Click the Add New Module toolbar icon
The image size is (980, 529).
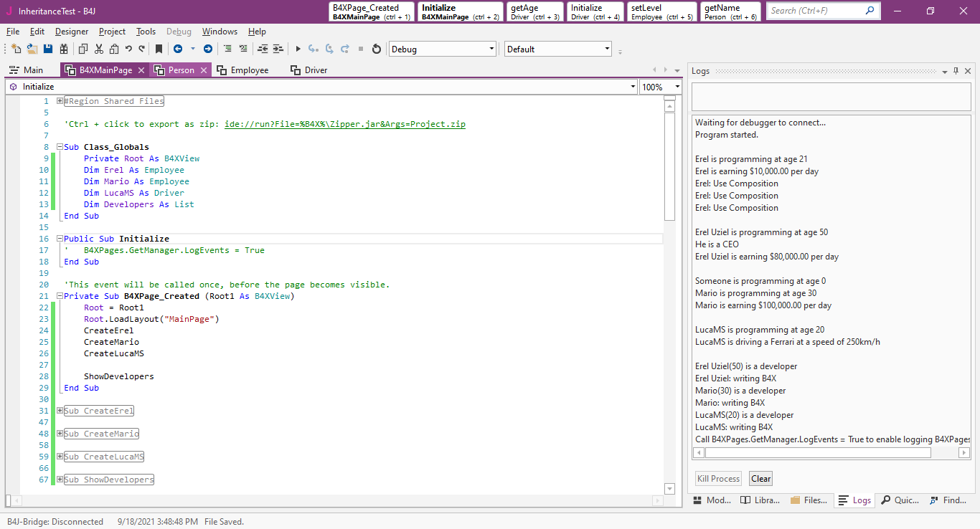(16, 49)
